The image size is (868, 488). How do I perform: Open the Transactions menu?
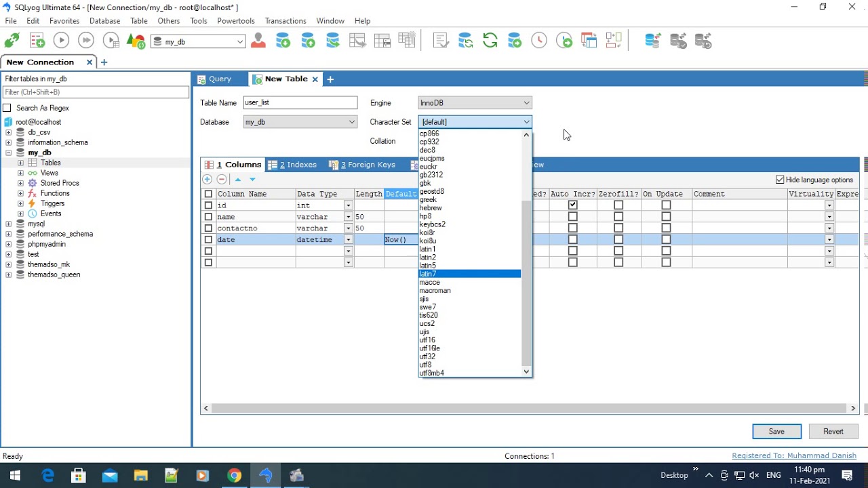(285, 21)
